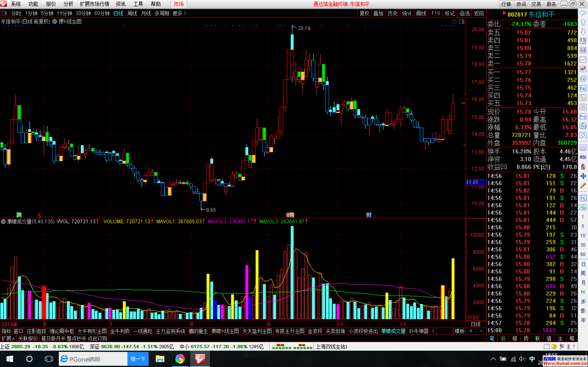Image resolution: width=588 pixels, height=367 pixels.
Task: Expand the 扩展 panel arrow
Action: point(8,338)
